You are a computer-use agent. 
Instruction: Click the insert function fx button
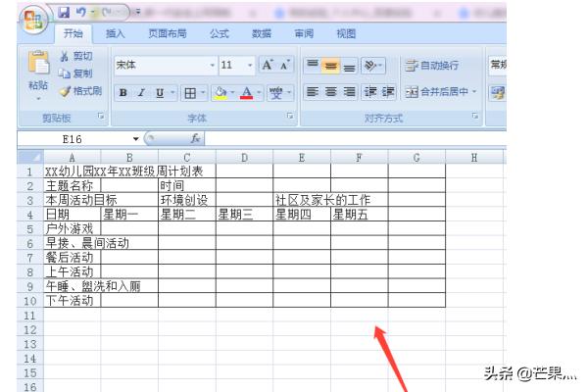[x=195, y=139]
